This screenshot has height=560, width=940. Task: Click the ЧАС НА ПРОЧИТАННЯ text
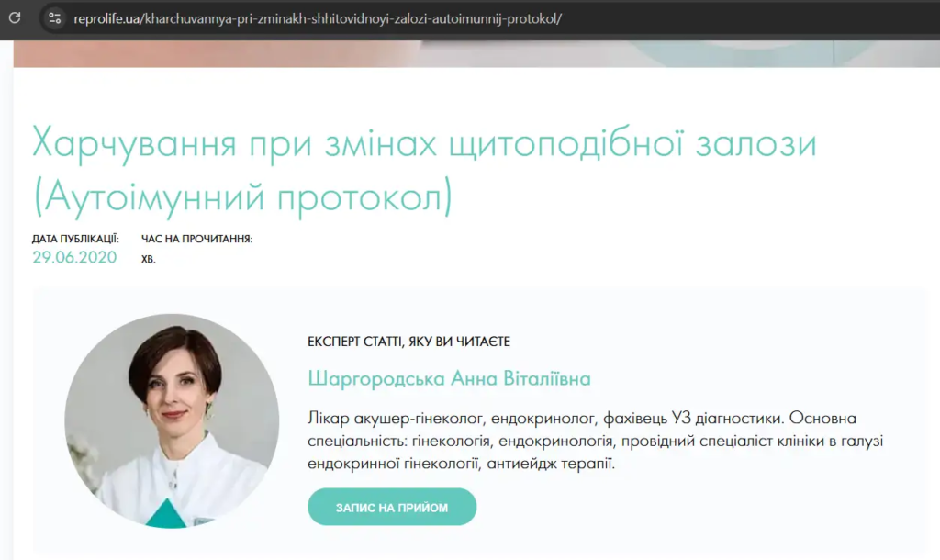(x=196, y=238)
